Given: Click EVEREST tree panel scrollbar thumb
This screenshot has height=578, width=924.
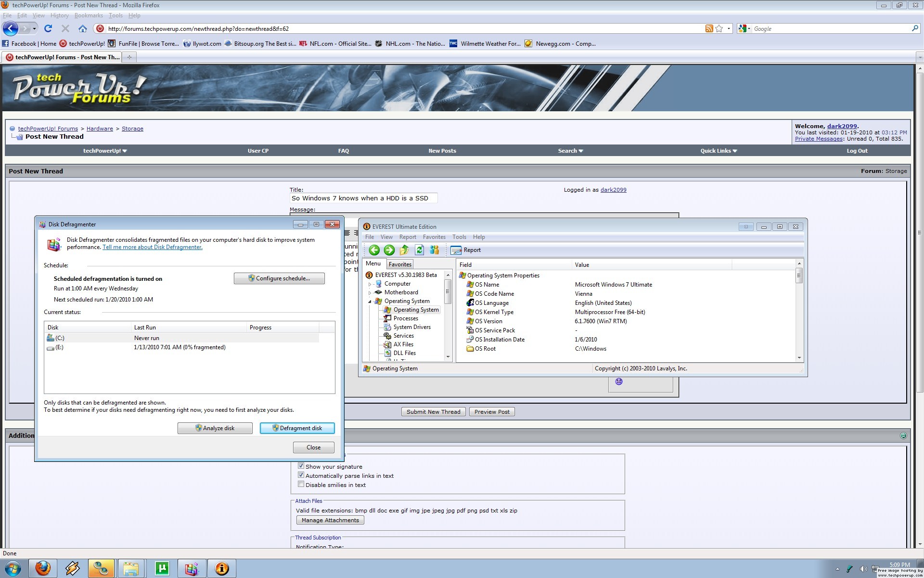Looking at the screenshot, I should click(448, 291).
